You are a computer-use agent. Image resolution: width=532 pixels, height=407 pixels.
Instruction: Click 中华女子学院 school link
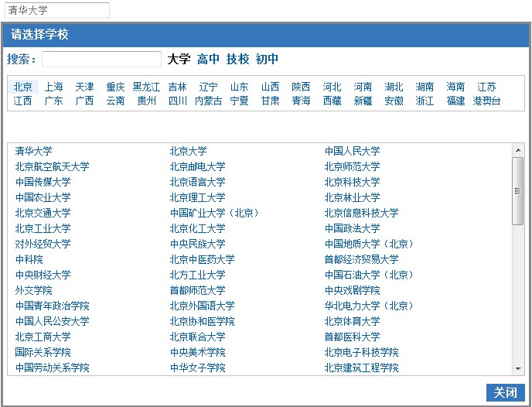point(197,368)
